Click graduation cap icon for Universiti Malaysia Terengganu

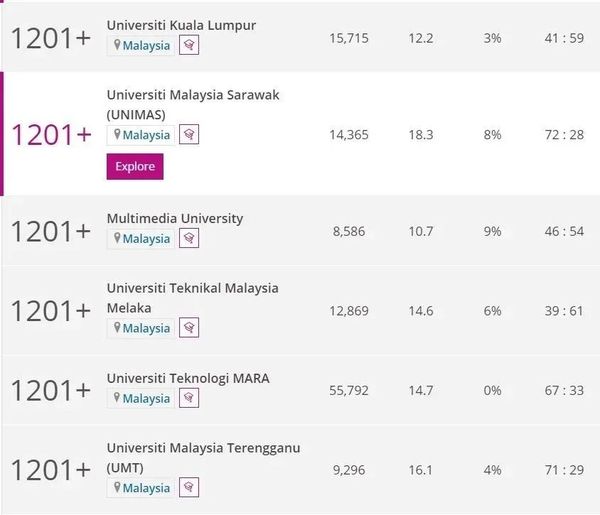(x=189, y=488)
